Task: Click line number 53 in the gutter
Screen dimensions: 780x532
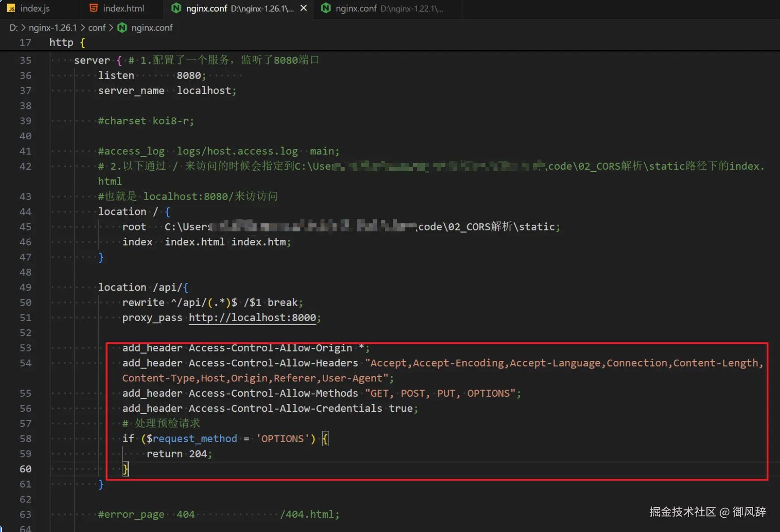Action: [25, 348]
